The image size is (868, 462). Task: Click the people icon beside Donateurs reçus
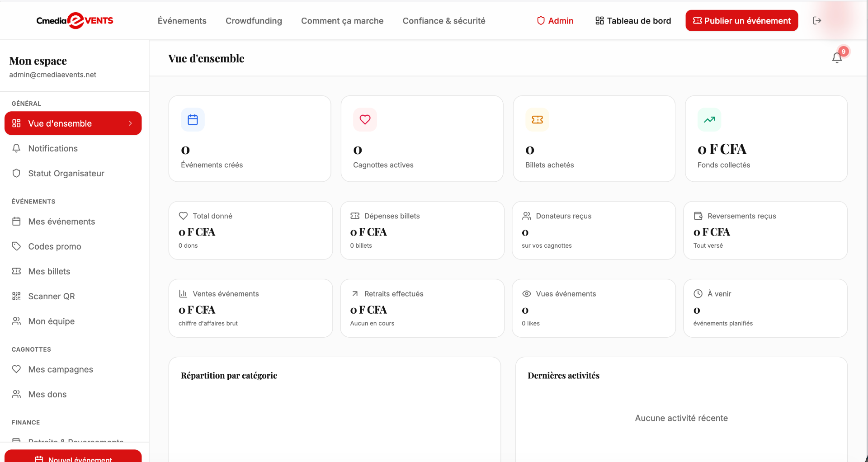[526, 216]
